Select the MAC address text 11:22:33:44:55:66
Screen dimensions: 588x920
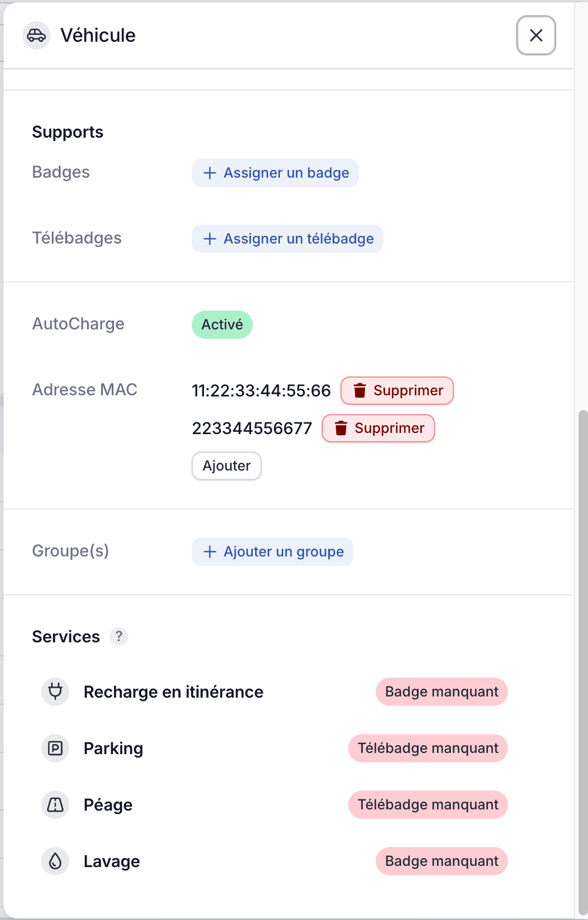coord(261,391)
